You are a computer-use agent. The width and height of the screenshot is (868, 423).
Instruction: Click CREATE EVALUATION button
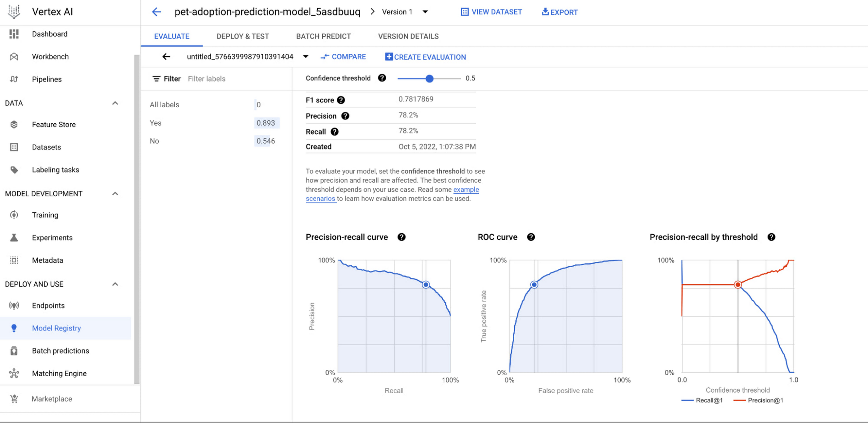pyautogui.click(x=426, y=57)
